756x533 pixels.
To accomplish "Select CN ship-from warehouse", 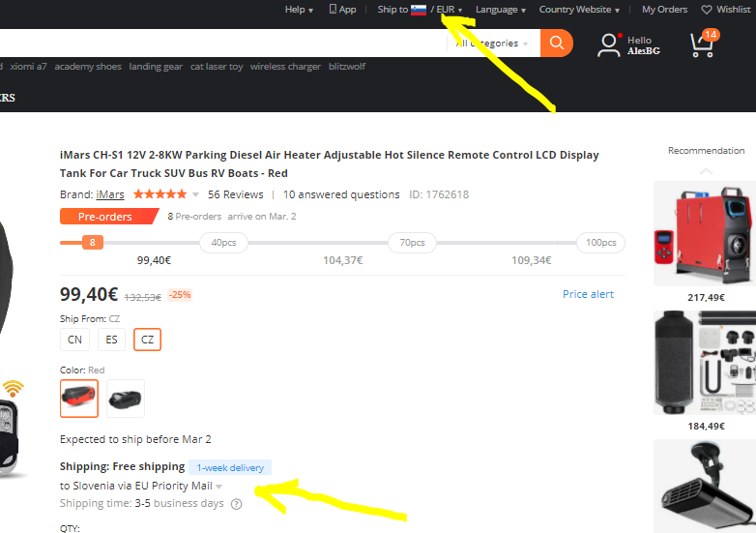I will pyautogui.click(x=74, y=340).
